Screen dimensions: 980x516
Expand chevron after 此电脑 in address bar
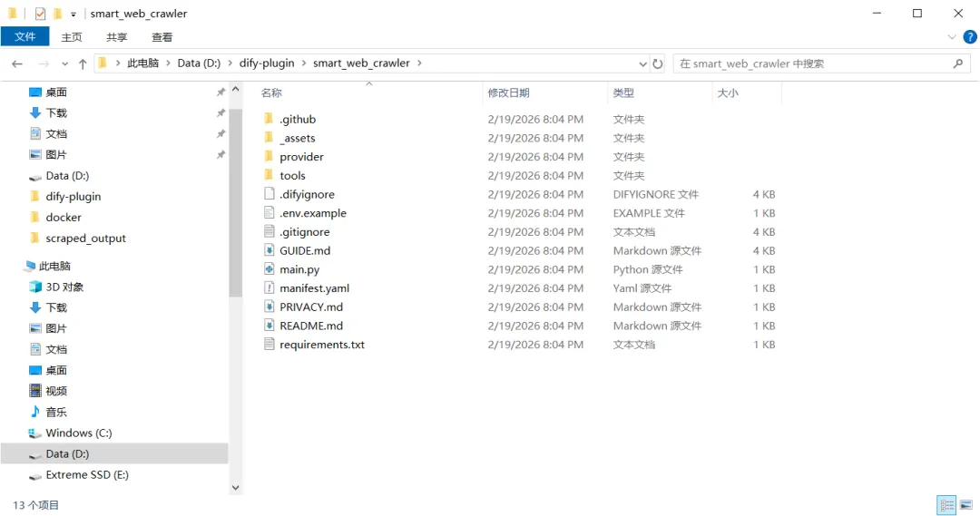168,63
